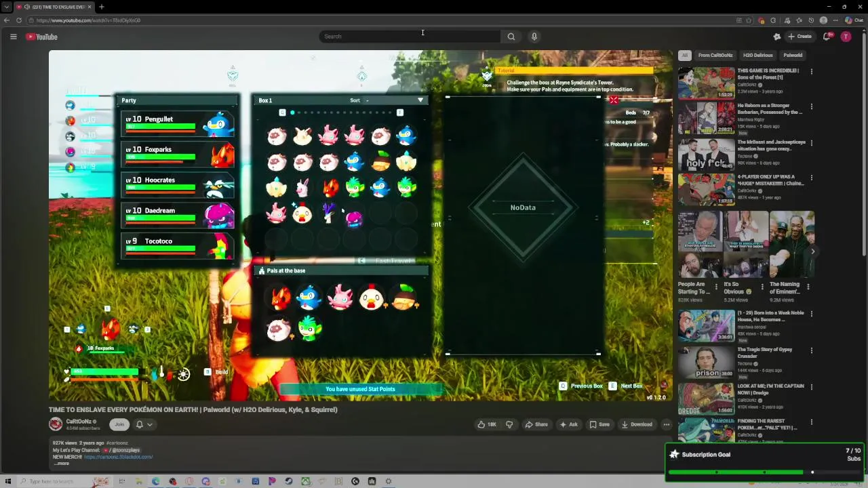Reload the page with the refresh icon
The height and width of the screenshot is (488, 868).
[x=19, y=20]
